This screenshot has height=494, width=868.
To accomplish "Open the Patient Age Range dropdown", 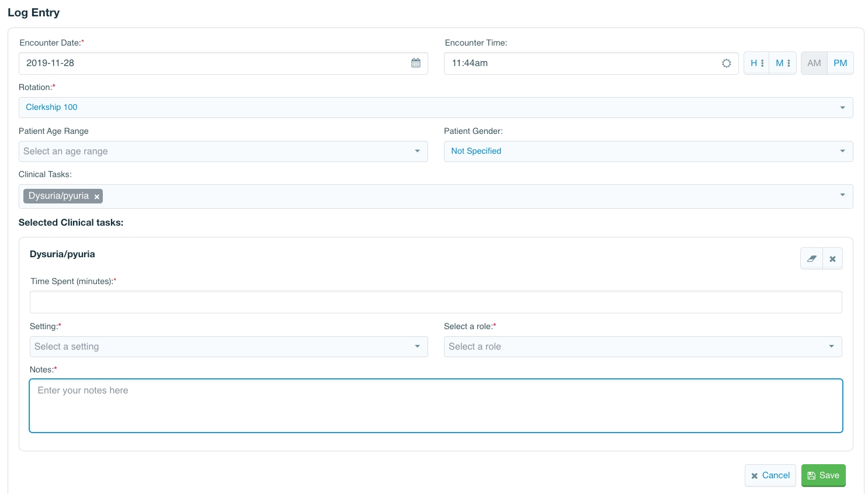I will click(x=223, y=151).
